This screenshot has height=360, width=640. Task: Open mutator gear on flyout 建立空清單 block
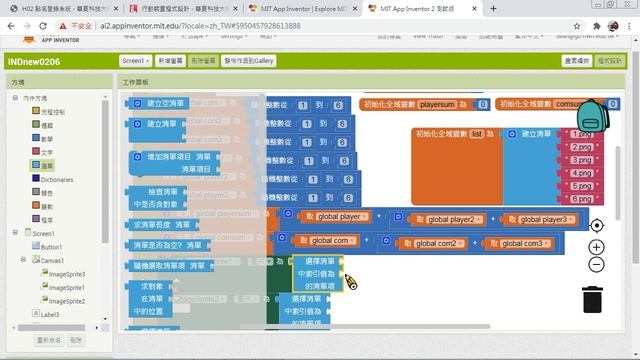click(138, 103)
